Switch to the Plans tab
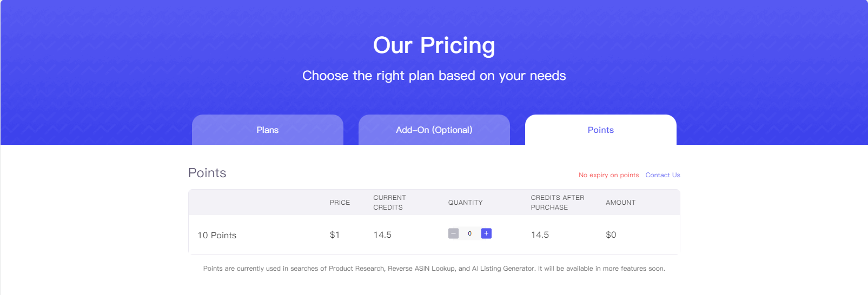This screenshot has width=868, height=295. coord(268,130)
